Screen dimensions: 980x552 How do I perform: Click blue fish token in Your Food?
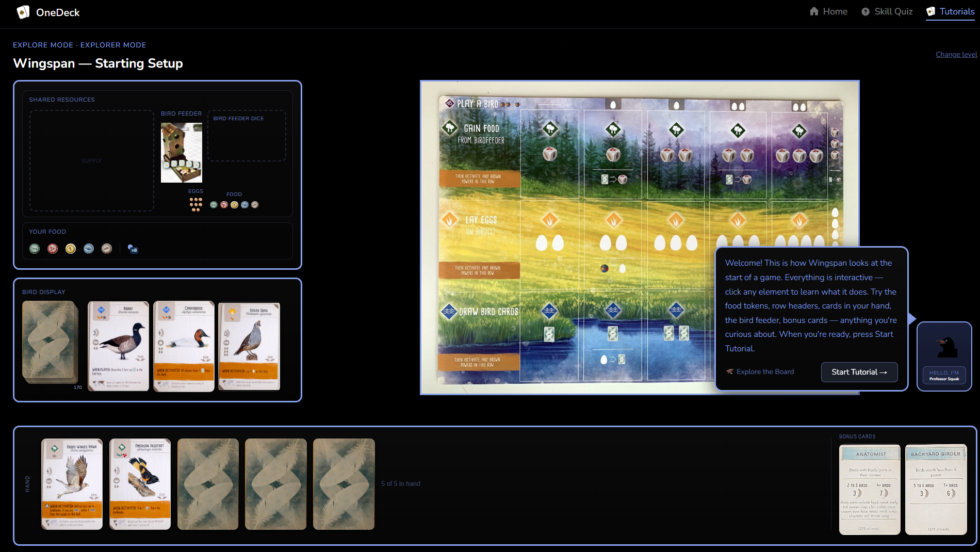pyautogui.click(x=89, y=249)
